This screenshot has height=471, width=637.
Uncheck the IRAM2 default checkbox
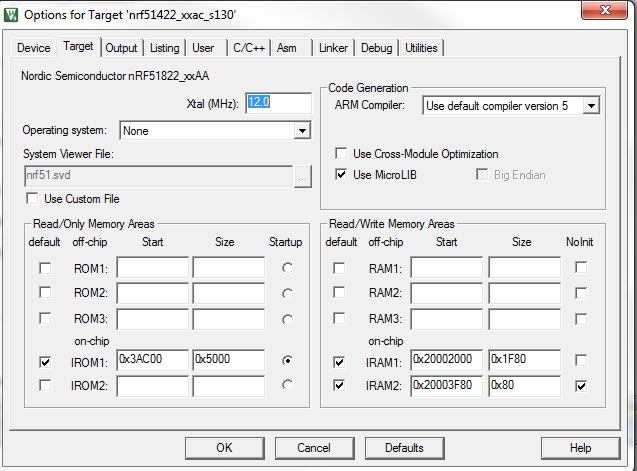click(x=339, y=385)
